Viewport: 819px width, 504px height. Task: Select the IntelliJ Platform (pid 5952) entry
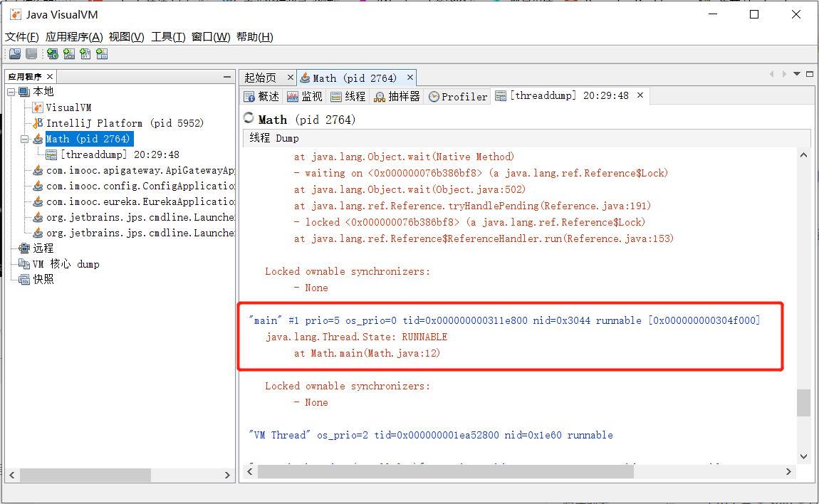[125, 123]
